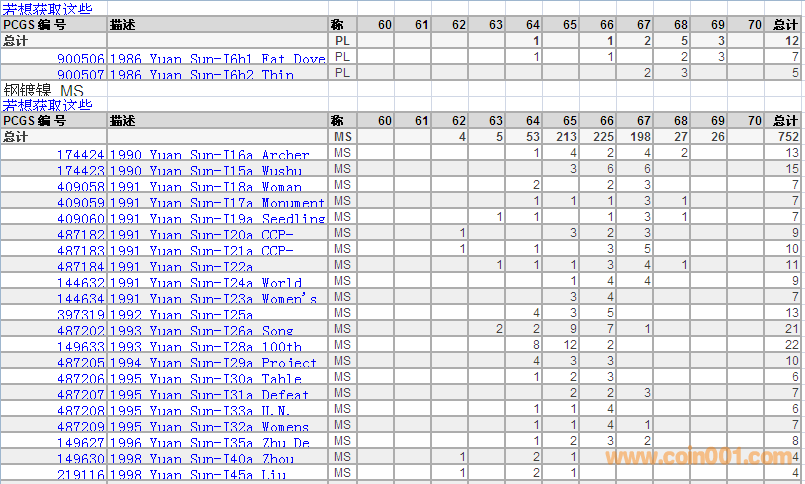Image resolution: width=805 pixels, height=484 pixels.
Task: Open PCGS number 900506 link
Action: tap(80, 59)
